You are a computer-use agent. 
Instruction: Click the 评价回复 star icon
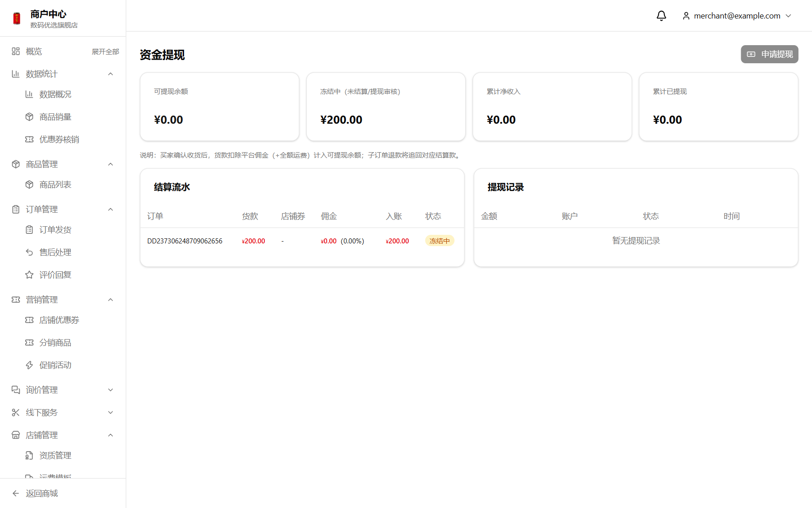point(29,275)
